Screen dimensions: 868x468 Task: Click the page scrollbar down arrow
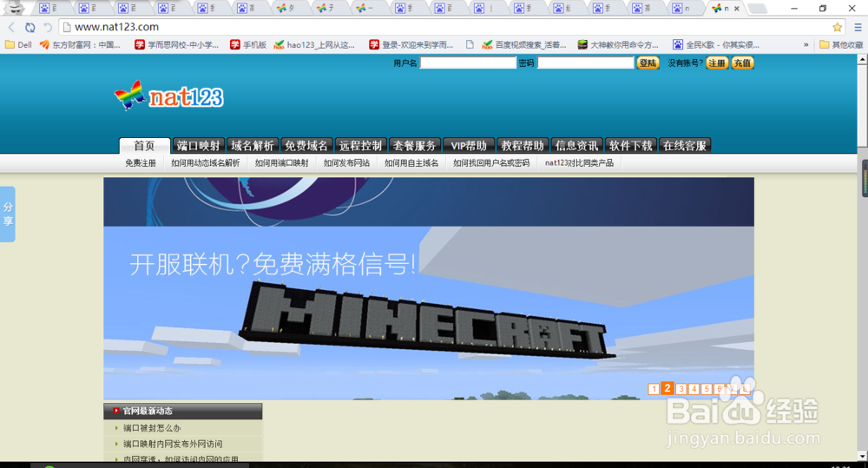click(x=863, y=457)
